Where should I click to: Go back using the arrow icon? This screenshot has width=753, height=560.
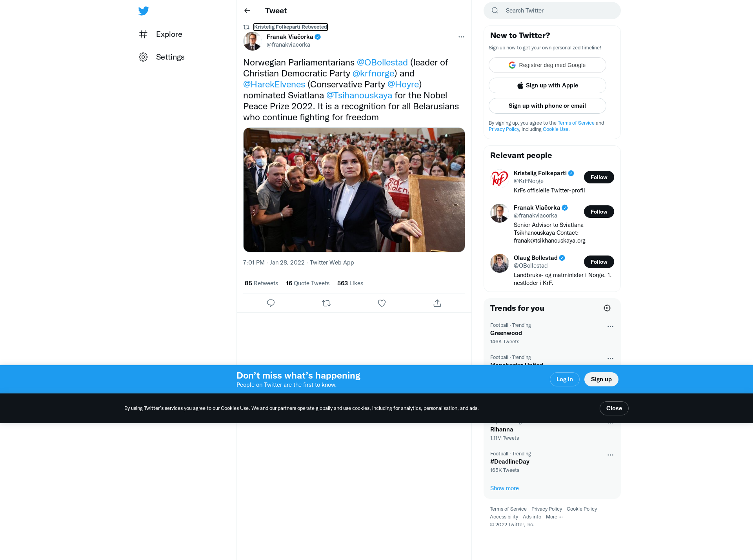(x=247, y=11)
